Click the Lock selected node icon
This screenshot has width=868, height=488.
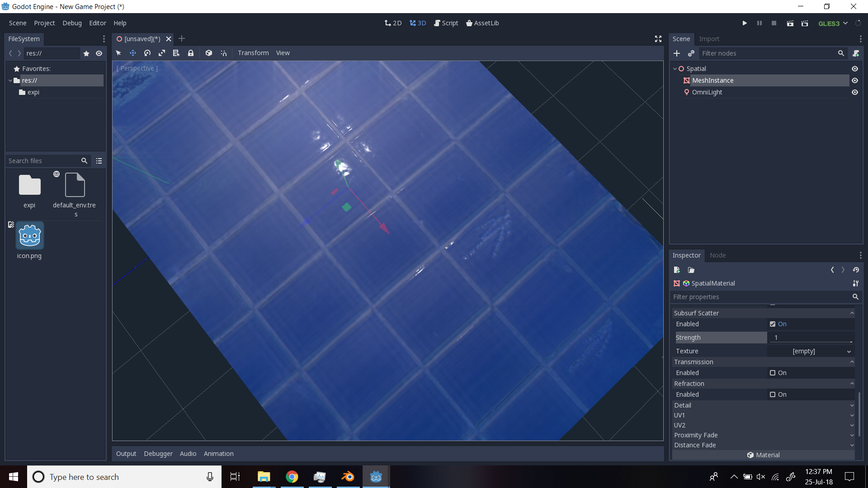point(190,53)
